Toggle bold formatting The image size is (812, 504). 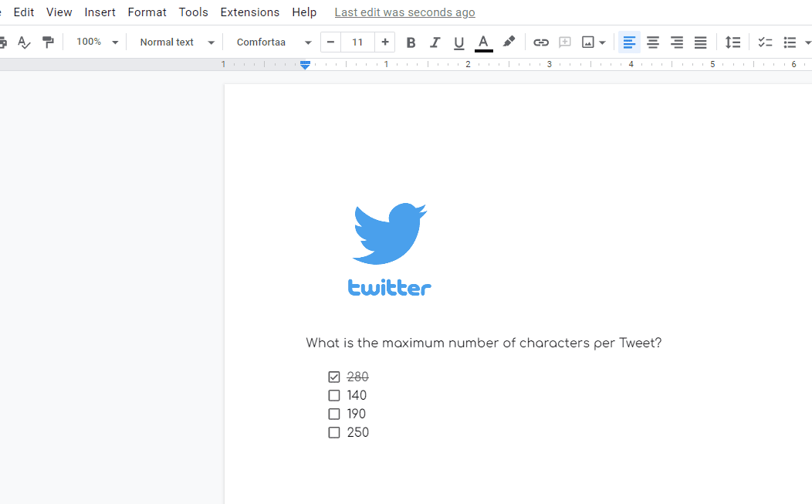[411, 42]
